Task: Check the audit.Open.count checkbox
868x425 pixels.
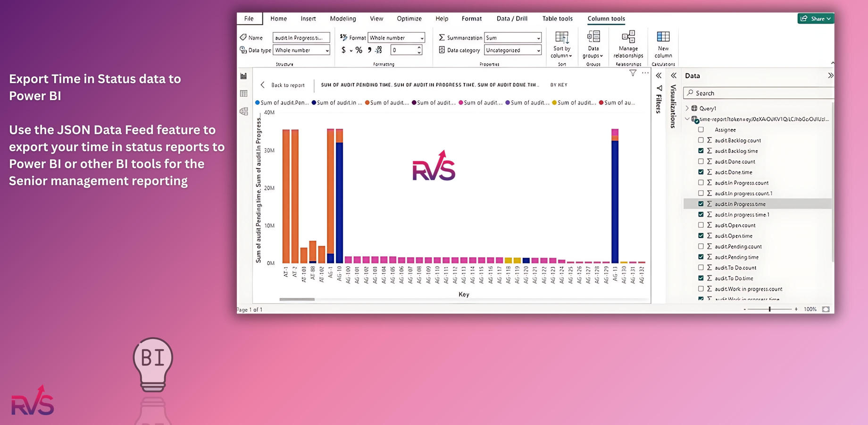Action: 701,225
